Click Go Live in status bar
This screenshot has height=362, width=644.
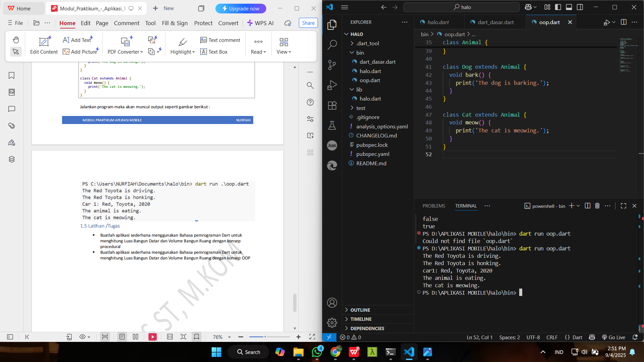(613, 337)
